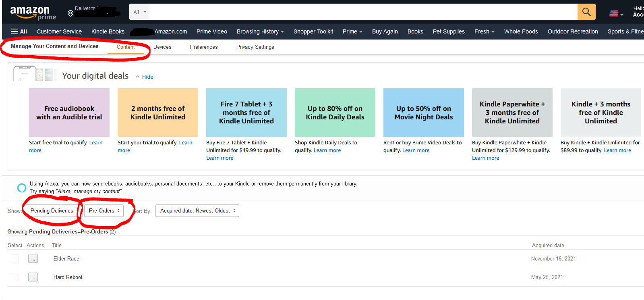Expand the Pre-Orders filter dropdown

104,211
